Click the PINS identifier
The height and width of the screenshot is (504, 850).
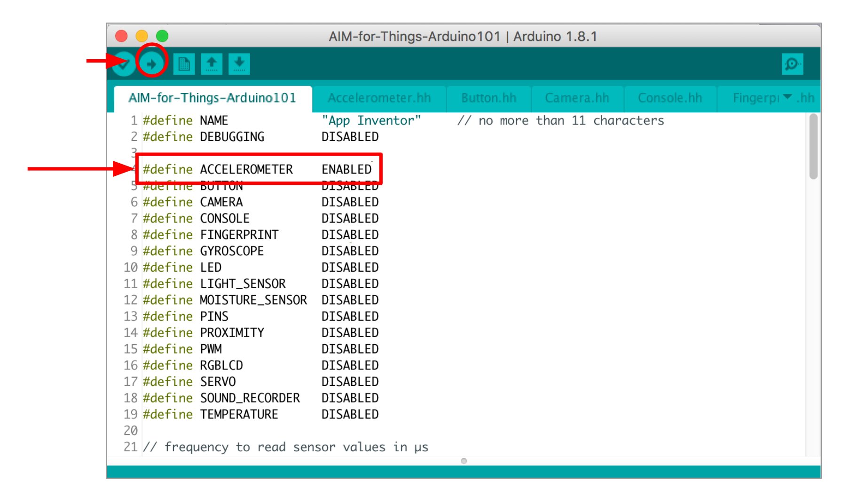[214, 316]
